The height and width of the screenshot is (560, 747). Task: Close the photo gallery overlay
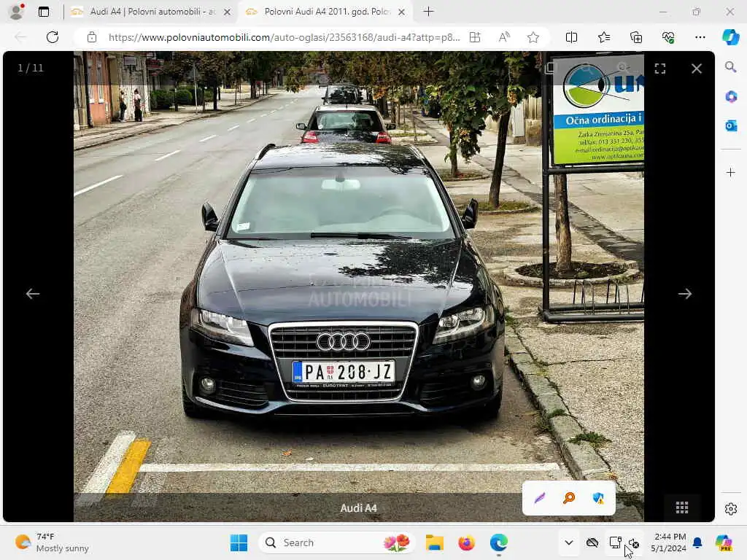click(697, 69)
